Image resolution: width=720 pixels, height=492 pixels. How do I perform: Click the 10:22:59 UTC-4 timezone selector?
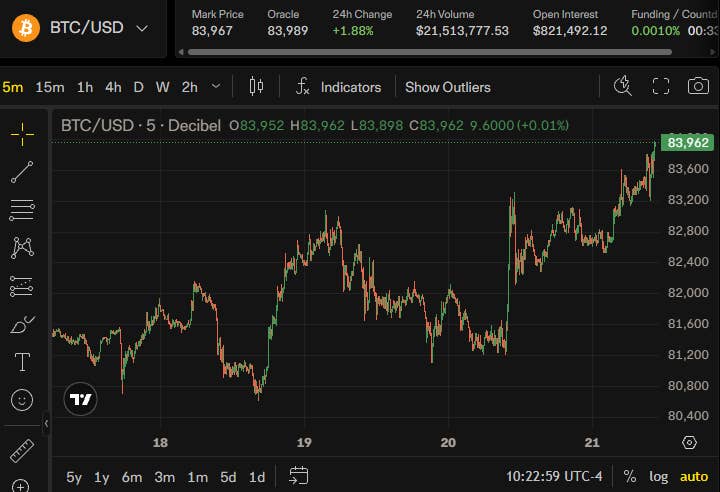tap(554, 476)
